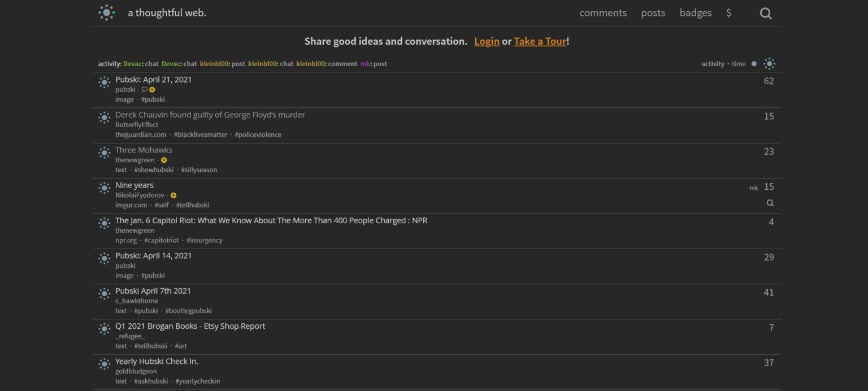The height and width of the screenshot is (391, 868).
Task: Click the badge icon next to NikolaiFyodorov
Action: coord(173,195)
